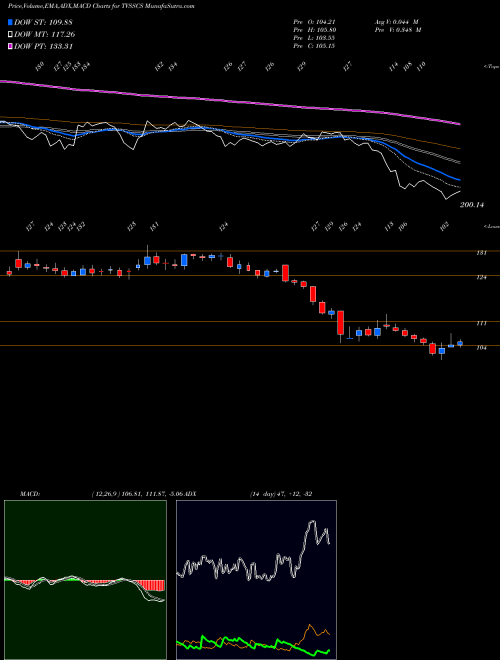Click the '(14 day) 47, +12, -32' ADX values
Screen dimensions: 500x660
point(281,494)
